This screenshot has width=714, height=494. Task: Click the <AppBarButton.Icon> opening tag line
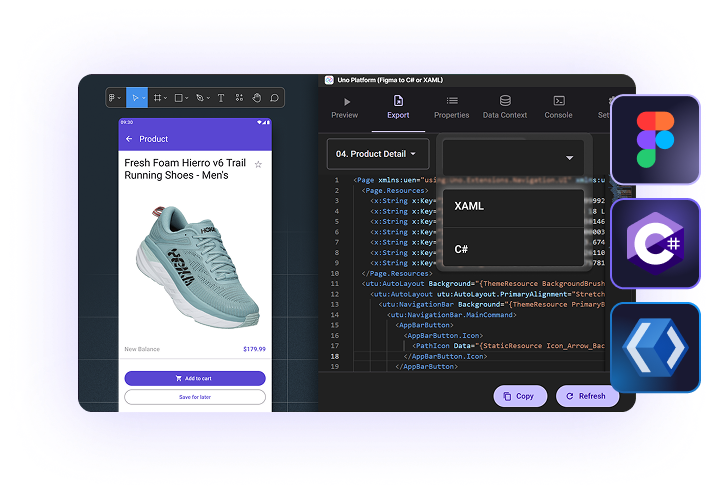pyautogui.click(x=443, y=336)
